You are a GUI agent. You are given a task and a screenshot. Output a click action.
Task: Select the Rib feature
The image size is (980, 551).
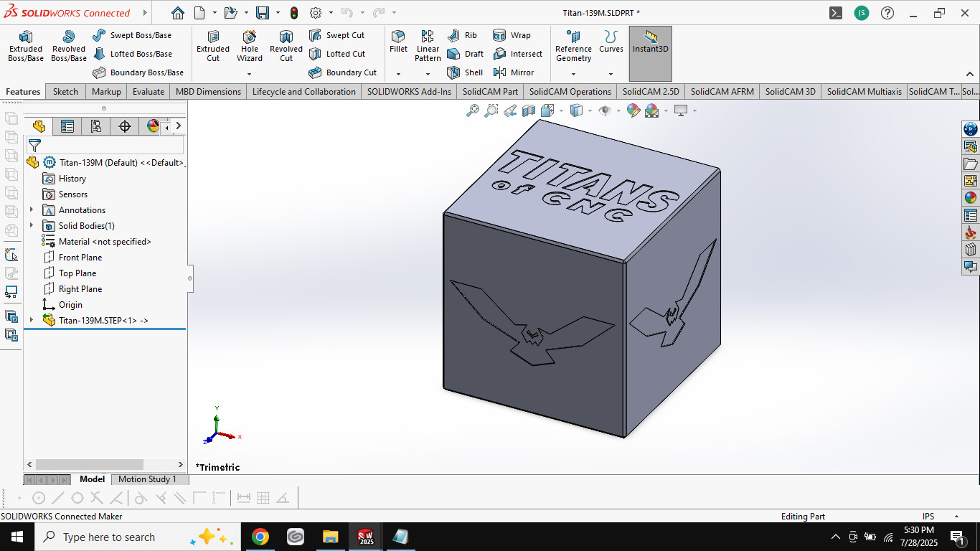coord(462,35)
